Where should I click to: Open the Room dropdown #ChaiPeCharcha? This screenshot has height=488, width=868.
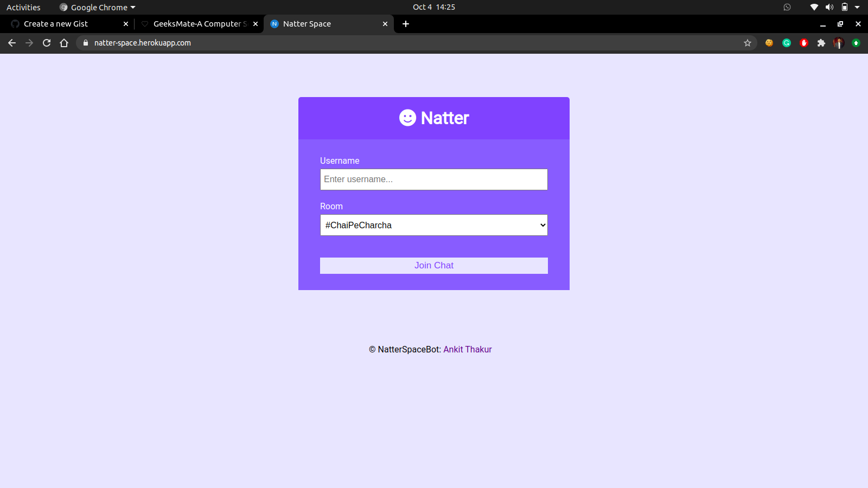(x=434, y=225)
